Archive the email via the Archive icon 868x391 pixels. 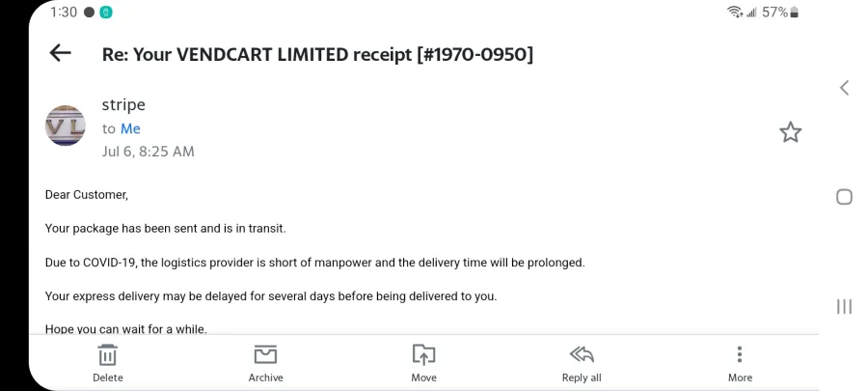coord(265,354)
